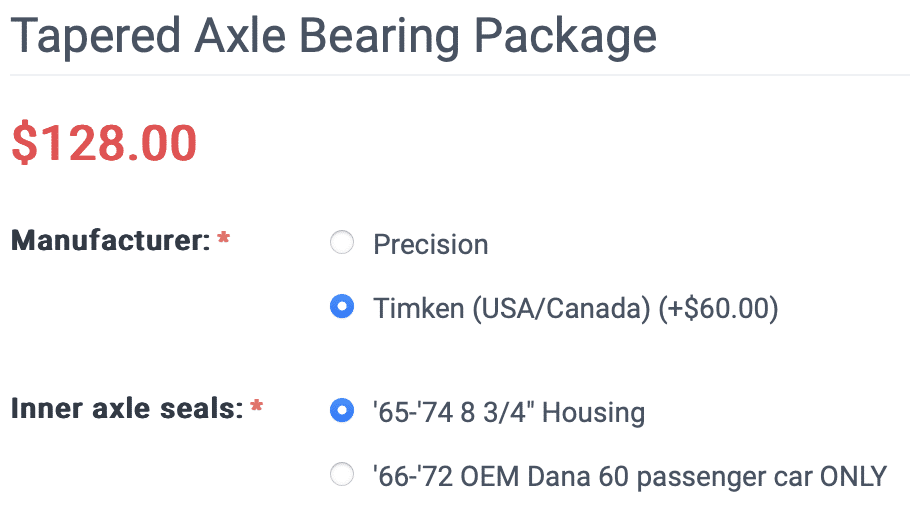Click the "Manufacturer:" field label
The image size is (910, 506).
point(110,241)
